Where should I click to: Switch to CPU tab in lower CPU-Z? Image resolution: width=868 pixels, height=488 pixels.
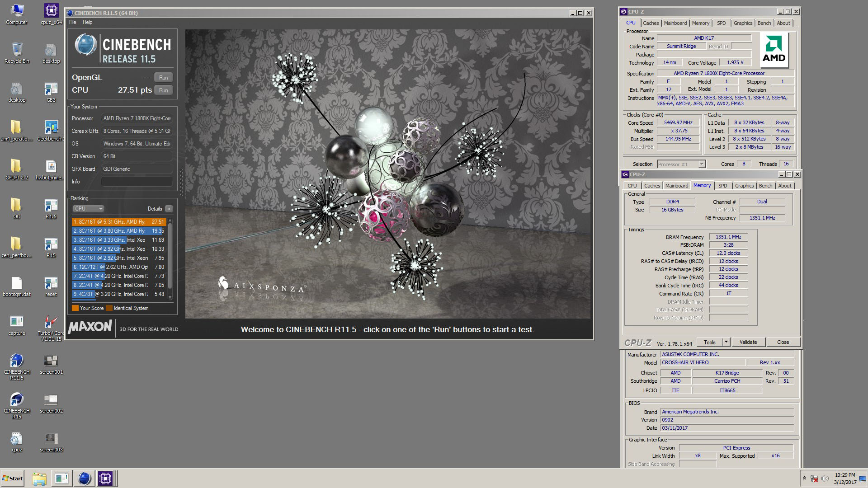[632, 186]
